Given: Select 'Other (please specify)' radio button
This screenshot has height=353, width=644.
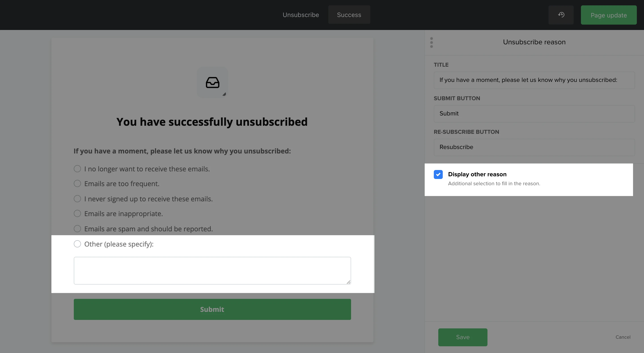Looking at the screenshot, I should pyautogui.click(x=77, y=244).
